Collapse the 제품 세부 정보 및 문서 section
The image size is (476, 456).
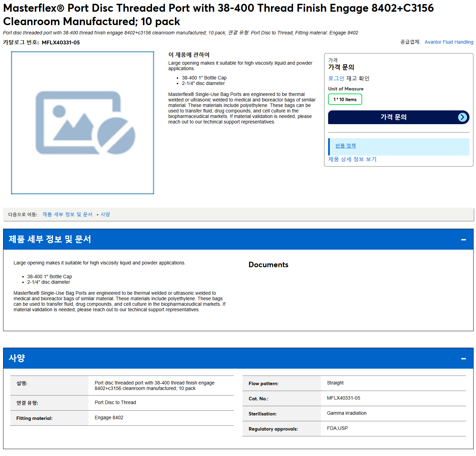coord(463,239)
